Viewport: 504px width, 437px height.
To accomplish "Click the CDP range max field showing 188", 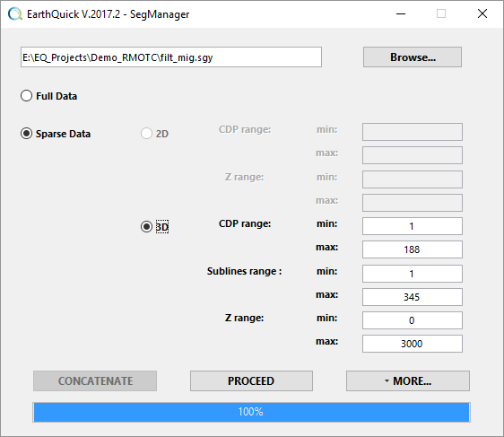I will 413,249.
